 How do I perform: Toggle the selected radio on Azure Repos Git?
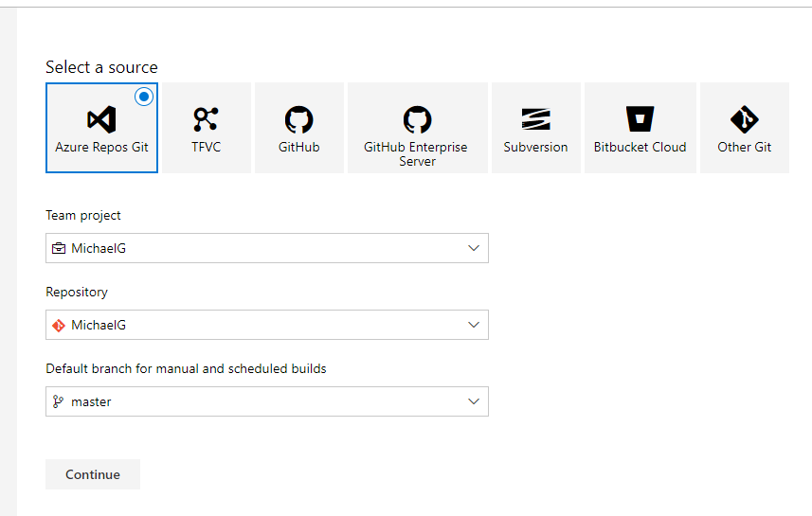(x=144, y=97)
